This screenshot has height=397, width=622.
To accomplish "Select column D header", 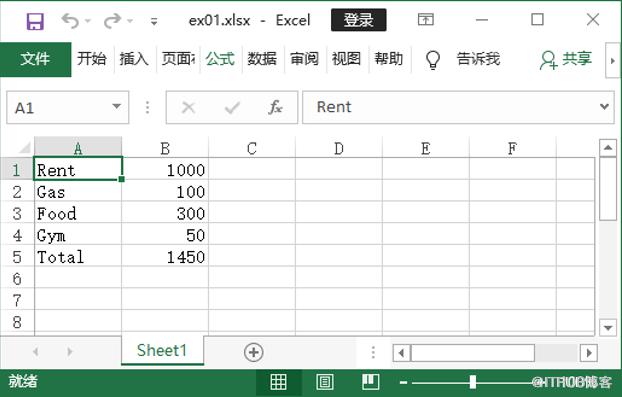I will pyautogui.click(x=339, y=148).
